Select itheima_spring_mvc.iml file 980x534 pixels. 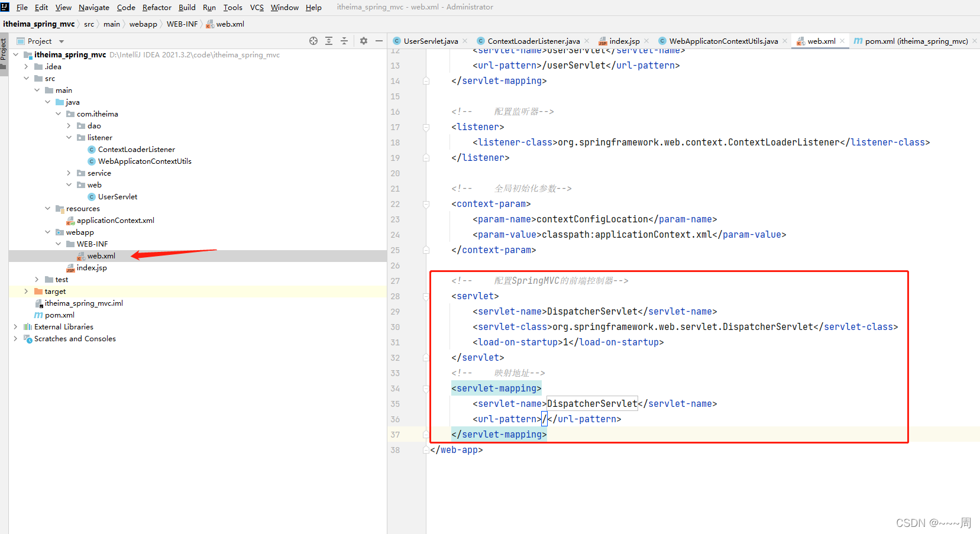coord(84,303)
